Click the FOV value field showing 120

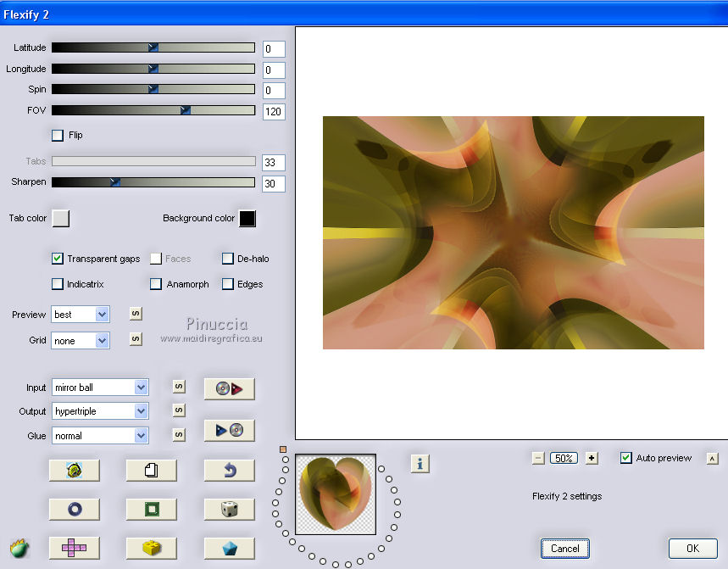[x=274, y=111]
